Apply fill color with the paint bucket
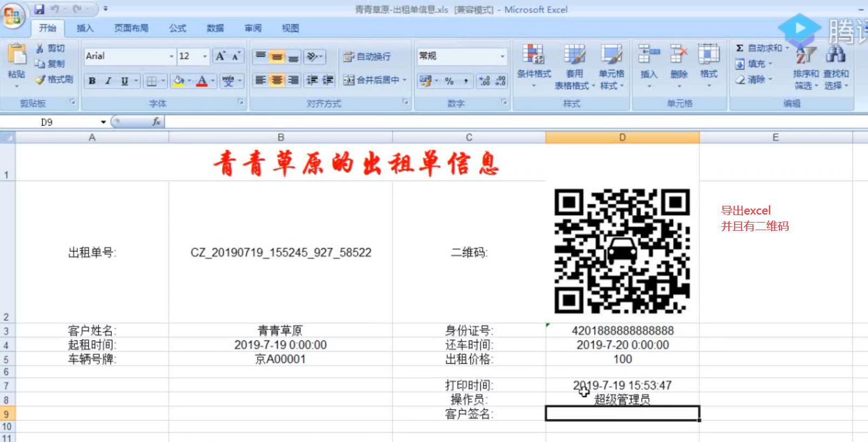 click(179, 81)
